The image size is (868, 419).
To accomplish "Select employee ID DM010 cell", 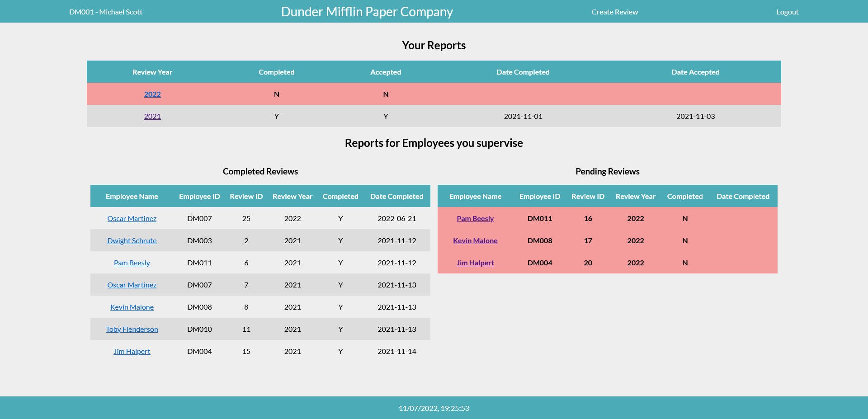I will point(199,329).
